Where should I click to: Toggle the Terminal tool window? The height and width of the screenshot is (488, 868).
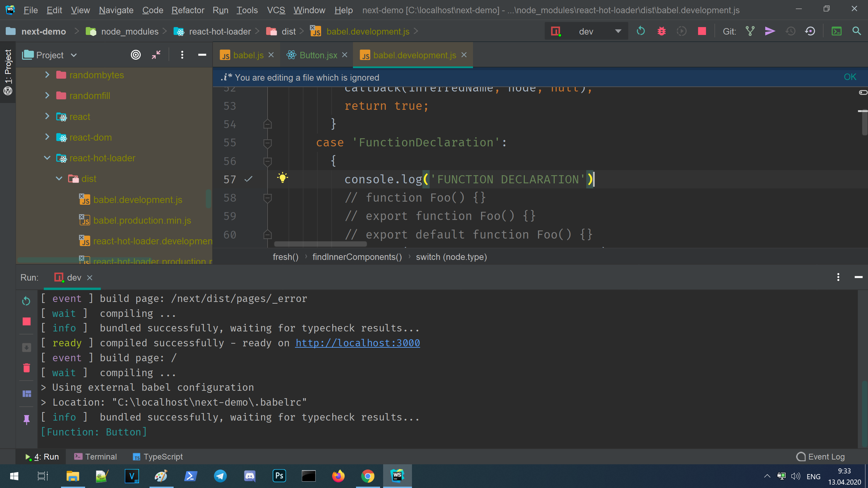(x=96, y=457)
